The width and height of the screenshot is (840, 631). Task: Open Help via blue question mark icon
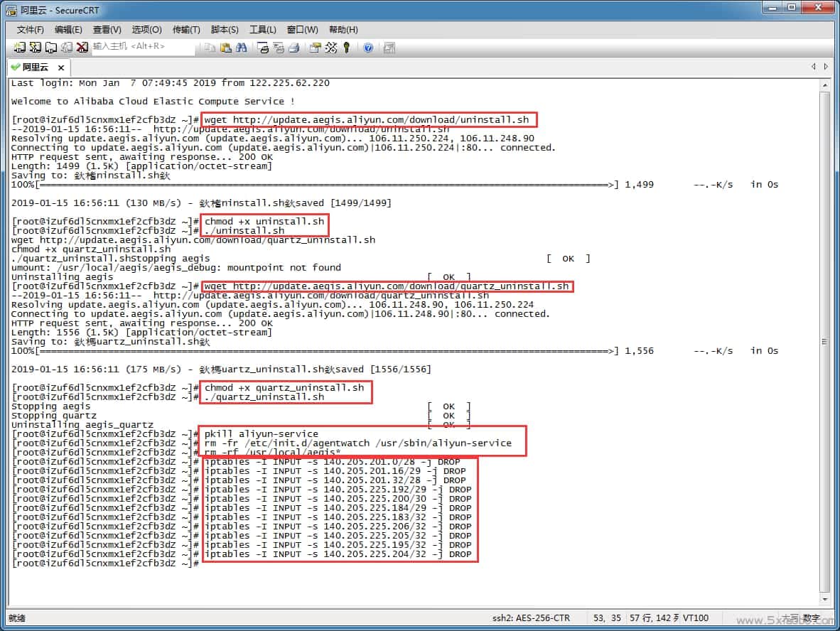[368, 48]
